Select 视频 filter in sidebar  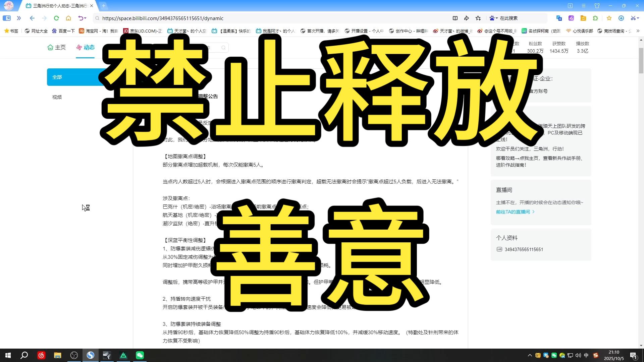coord(57,97)
